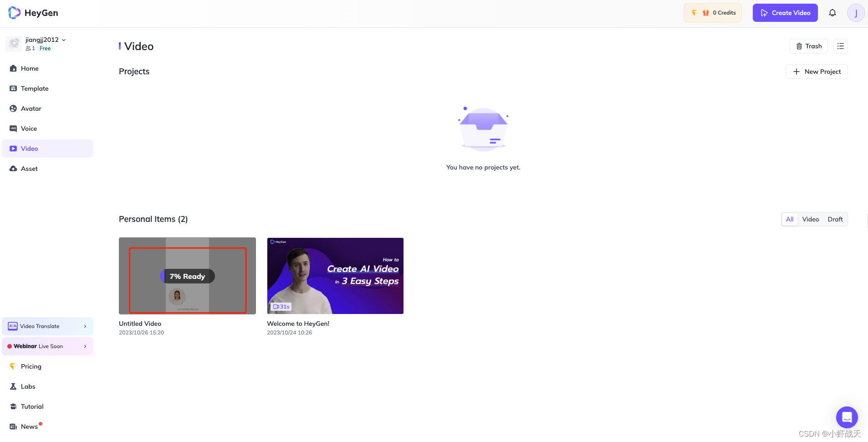Click the 7% Ready progress indicator
Viewport: 868px width, 442px height.
(x=187, y=276)
